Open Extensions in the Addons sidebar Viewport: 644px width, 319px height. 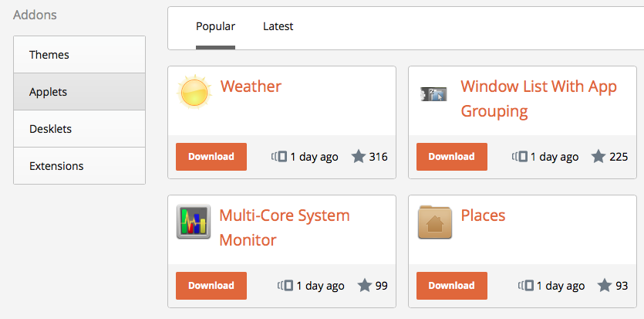[x=79, y=165]
